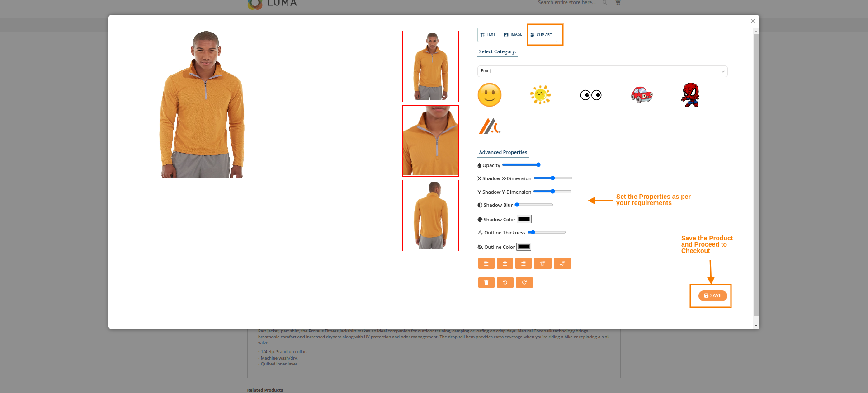Image resolution: width=868 pixels, height=393 pixels.
Task: Switch to the Text tab
Action: click(x=488, y=35)
